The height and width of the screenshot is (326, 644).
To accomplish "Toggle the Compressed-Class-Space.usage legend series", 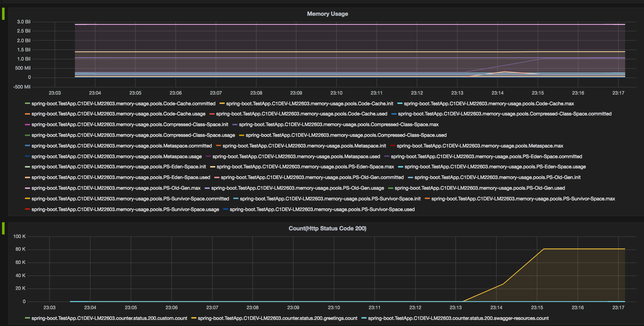I will click(130, 135).
